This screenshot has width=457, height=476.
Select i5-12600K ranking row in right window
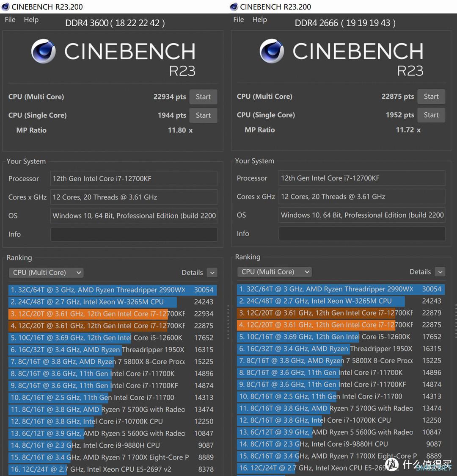(341, 337)
